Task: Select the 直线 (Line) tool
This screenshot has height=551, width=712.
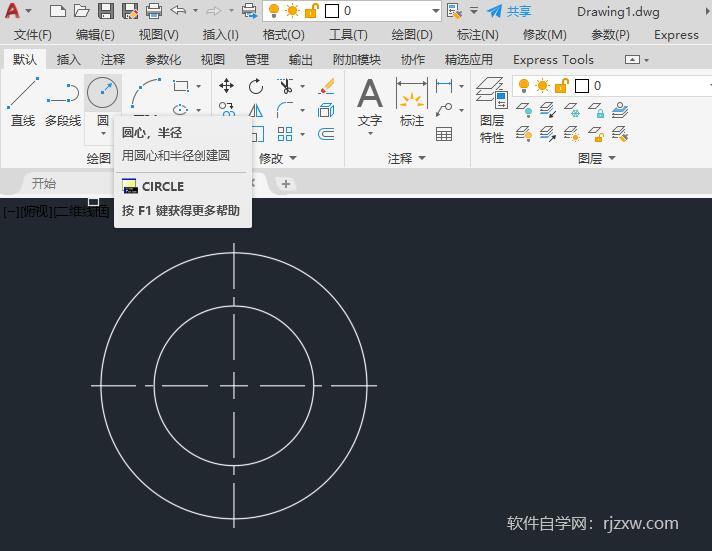Action: click(23, 101)
